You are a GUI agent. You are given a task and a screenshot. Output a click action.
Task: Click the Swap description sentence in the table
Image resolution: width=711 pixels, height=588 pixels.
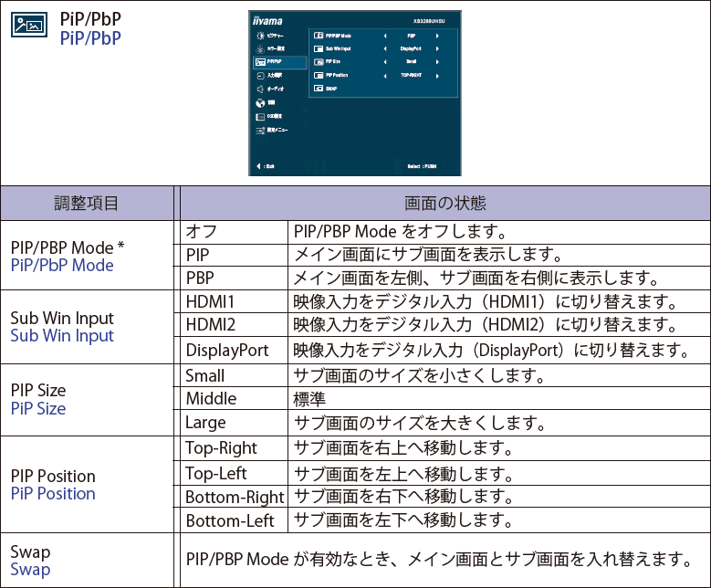pyautogui.click(x=439, y=560)
